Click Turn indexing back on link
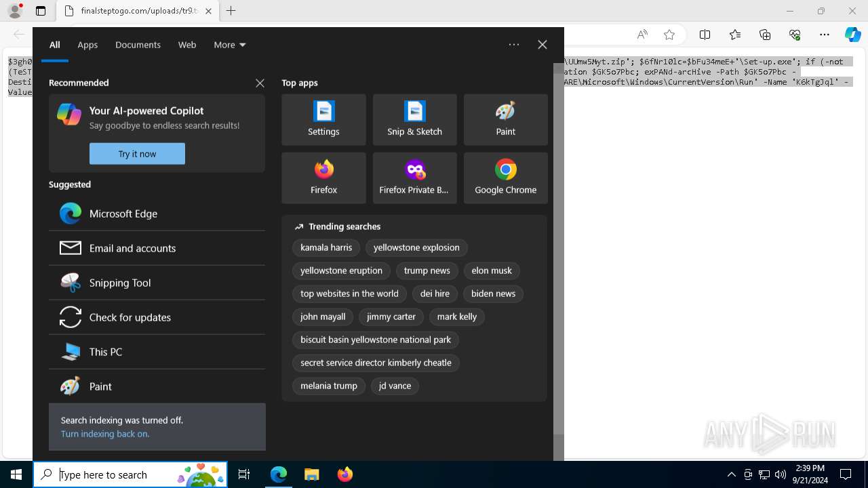Viewport: 868px width, 488px height. (105, 434)
